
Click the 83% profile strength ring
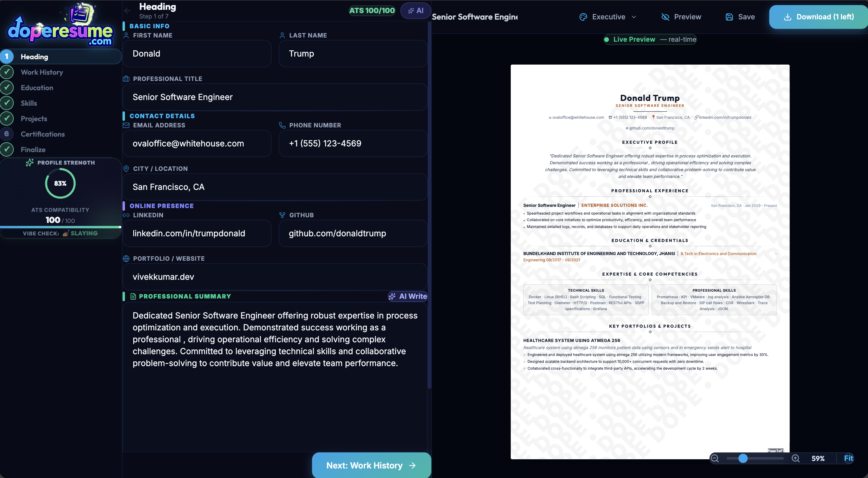click(x=60, y=183)
